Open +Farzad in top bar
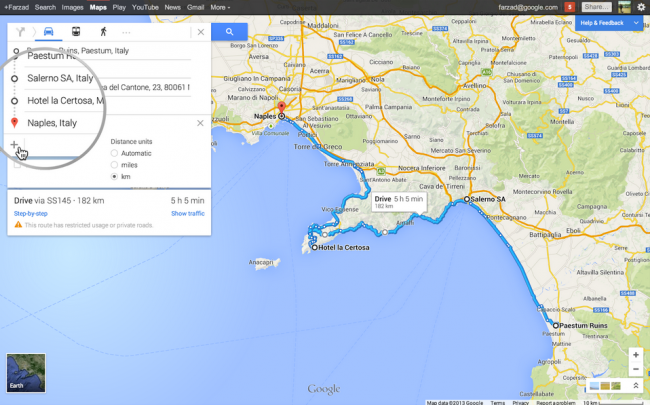 click(17, 7)
